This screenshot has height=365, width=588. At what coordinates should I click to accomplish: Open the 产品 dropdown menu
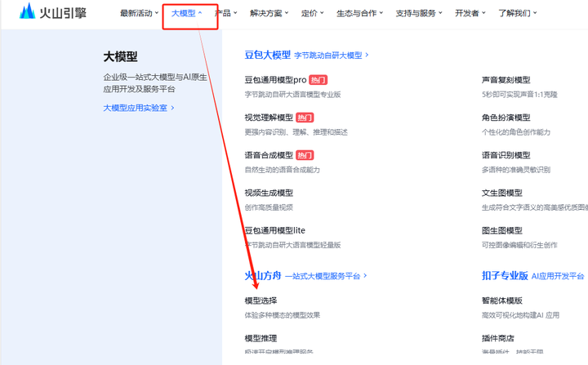225,13
